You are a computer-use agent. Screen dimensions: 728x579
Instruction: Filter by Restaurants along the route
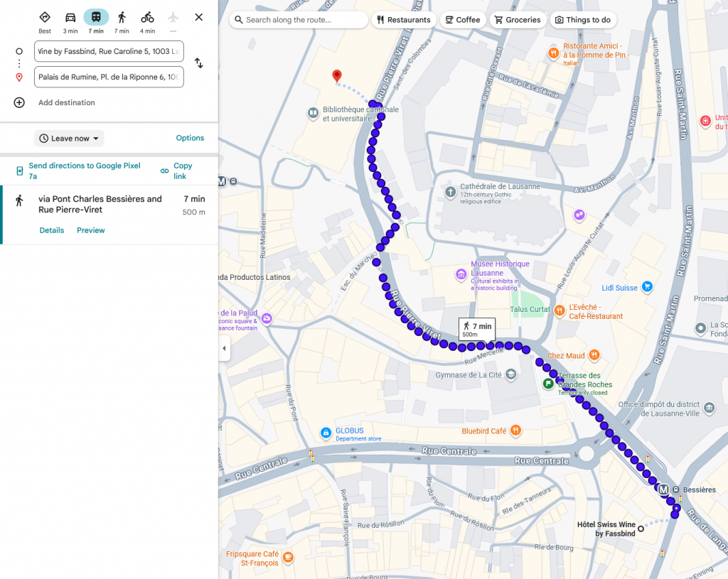pyautogui.click(x=403, y=20)
